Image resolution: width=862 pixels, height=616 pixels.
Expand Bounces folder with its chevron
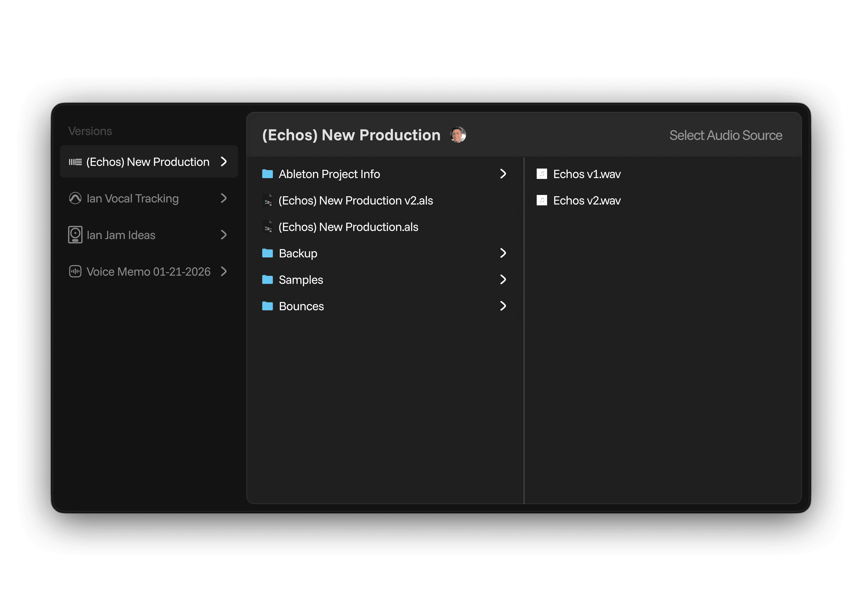[503, 306]
